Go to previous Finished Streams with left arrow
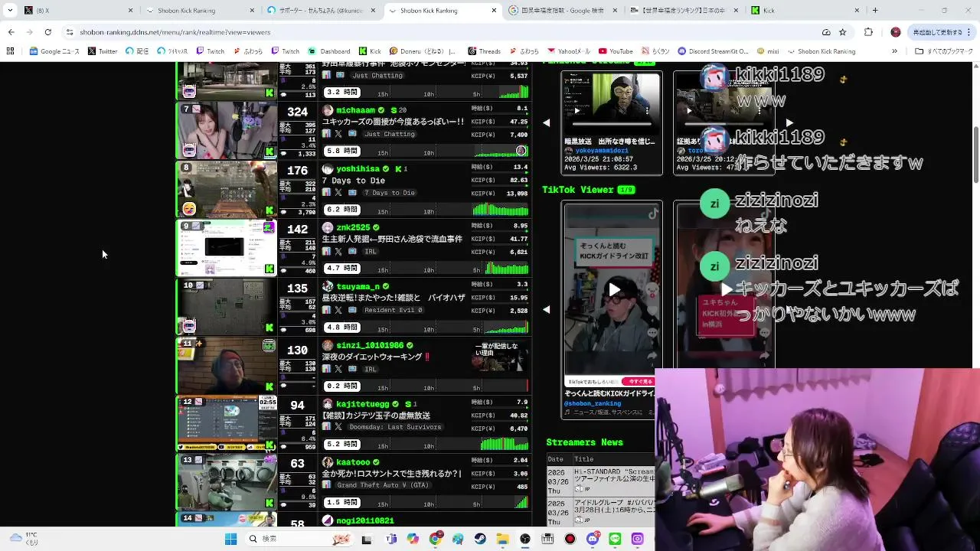 pos(546,122)
